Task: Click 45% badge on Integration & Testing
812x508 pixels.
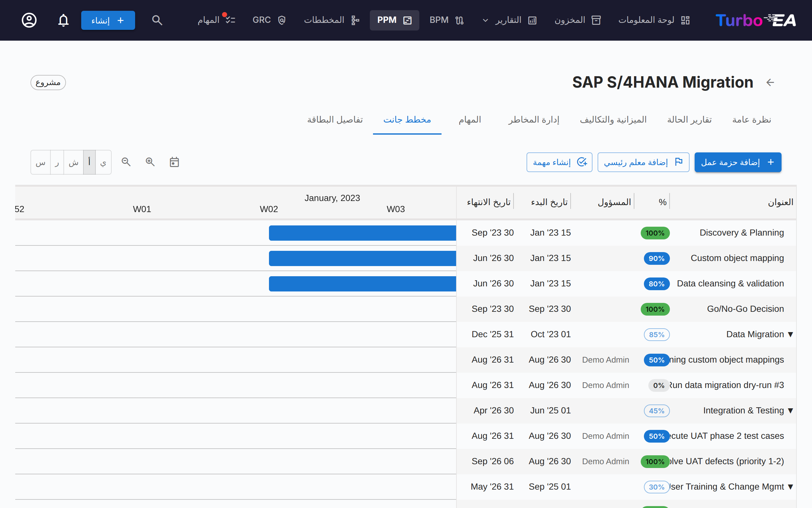Action: 657,411
